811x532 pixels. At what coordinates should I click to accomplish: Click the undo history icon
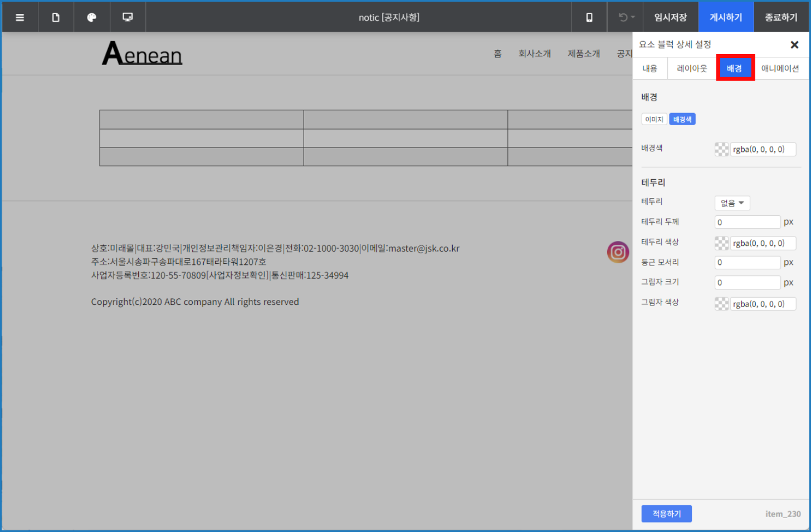click(623, 17)
